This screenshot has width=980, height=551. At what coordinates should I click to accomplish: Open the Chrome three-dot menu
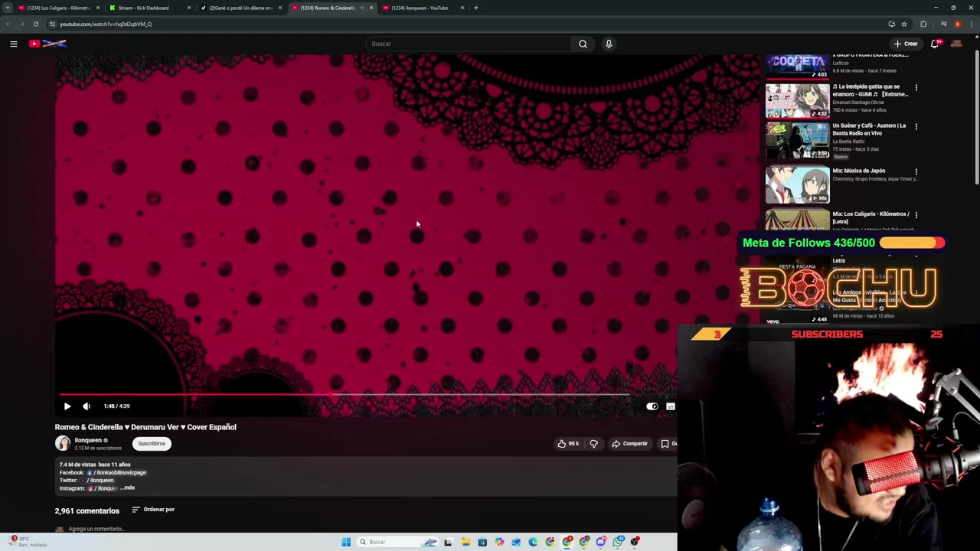coord(972,24)
